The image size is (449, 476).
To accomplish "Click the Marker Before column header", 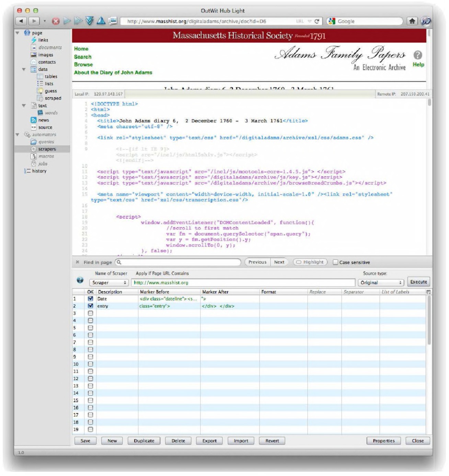I will [169, 292].
